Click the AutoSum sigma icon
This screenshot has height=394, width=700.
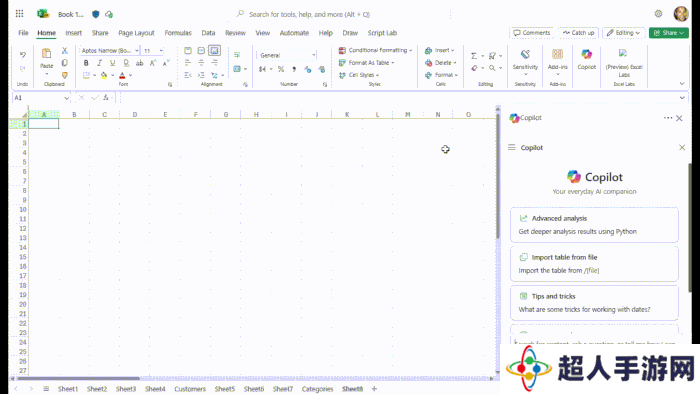474,56
